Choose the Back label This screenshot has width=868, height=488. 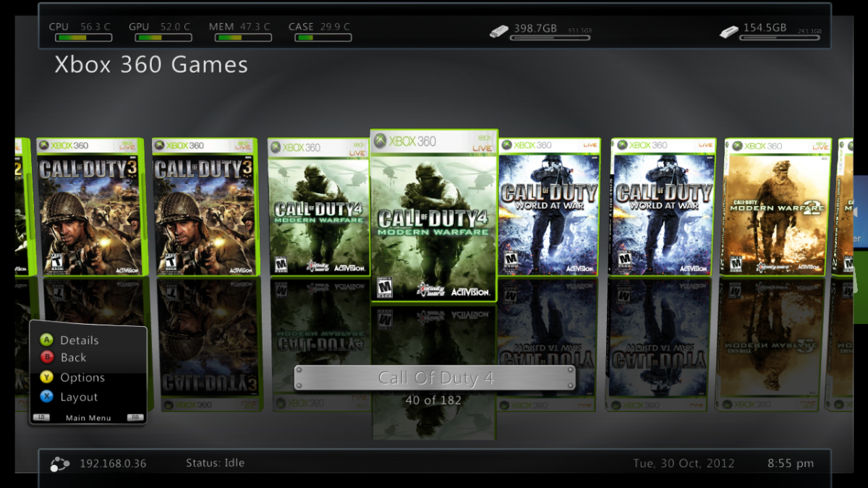(73, 357)
